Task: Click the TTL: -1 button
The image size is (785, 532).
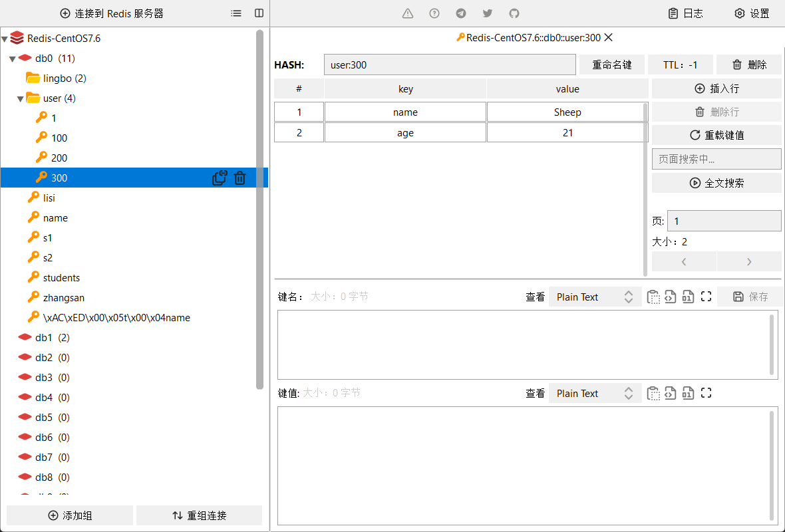Action: click(x=681, y=65)
